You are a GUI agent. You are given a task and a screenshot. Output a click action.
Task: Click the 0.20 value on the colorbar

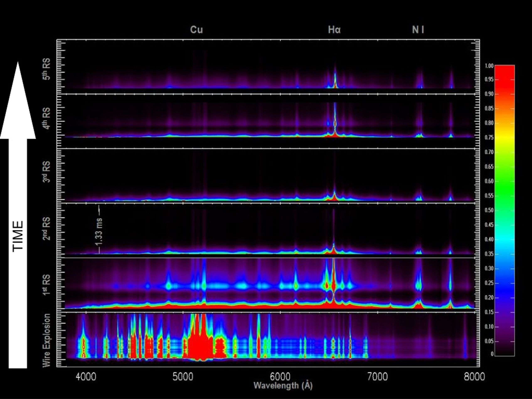click(x=489, y=298)
